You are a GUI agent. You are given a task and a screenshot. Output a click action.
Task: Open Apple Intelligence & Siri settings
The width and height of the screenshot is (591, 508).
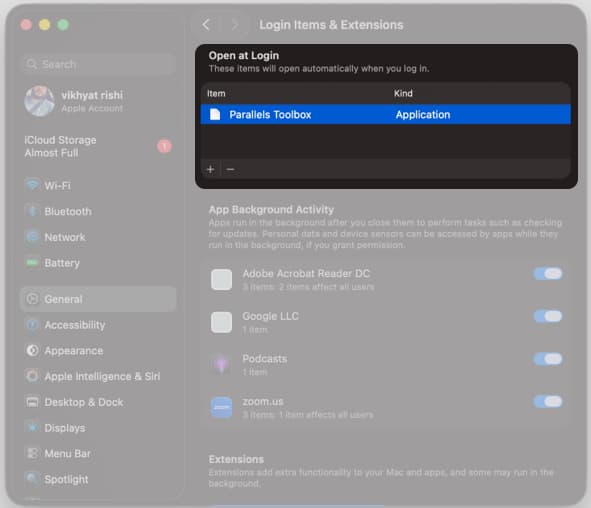(x=98, y=376)
